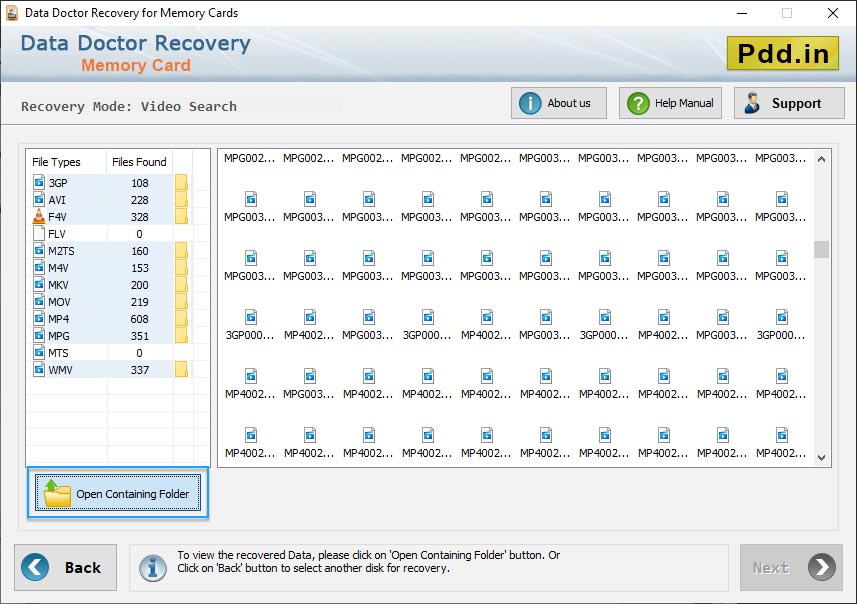Click the 608 count for MP4
The image size is (857, 604).
pos(139,318)
